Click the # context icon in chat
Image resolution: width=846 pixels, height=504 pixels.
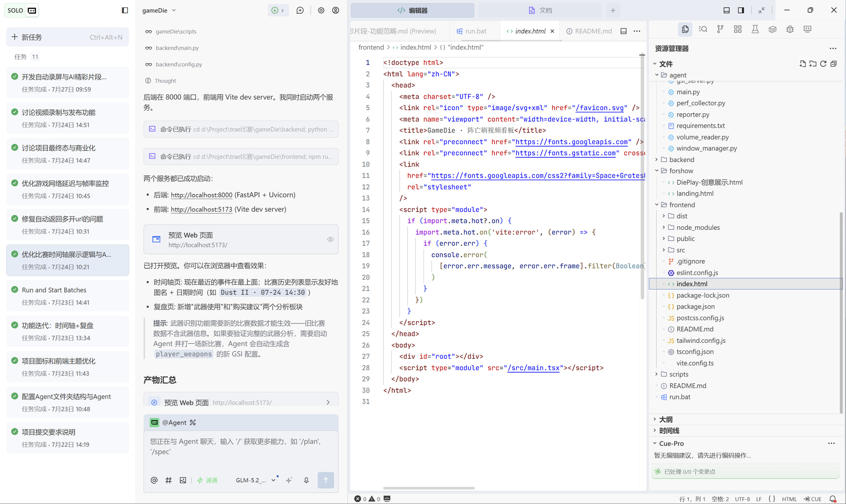168,480
